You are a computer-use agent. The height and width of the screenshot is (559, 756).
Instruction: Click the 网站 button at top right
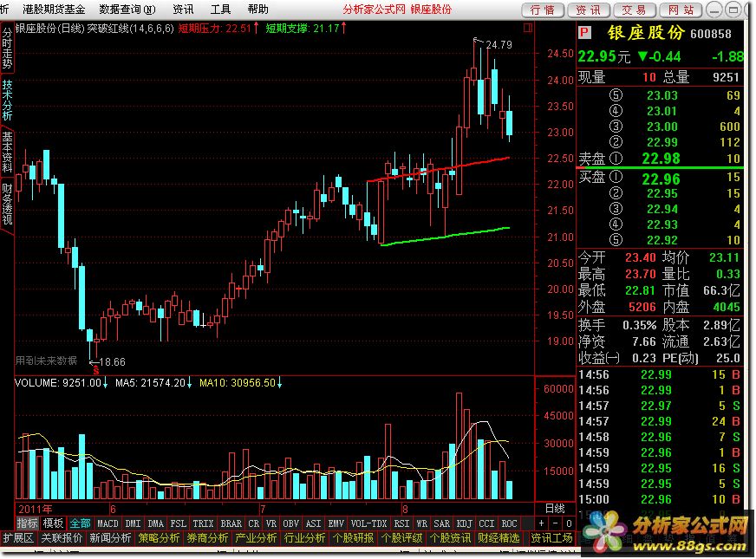(681, 10)
